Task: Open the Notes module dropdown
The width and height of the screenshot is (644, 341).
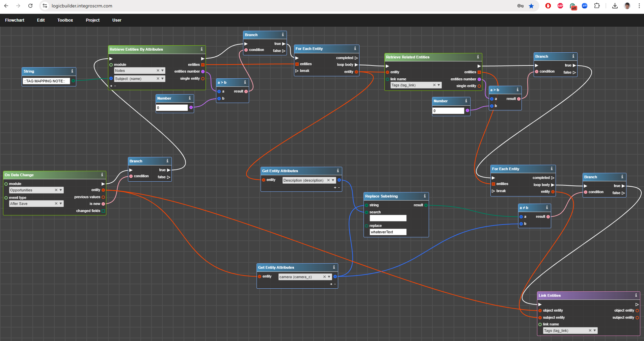Action: (163, 71)
